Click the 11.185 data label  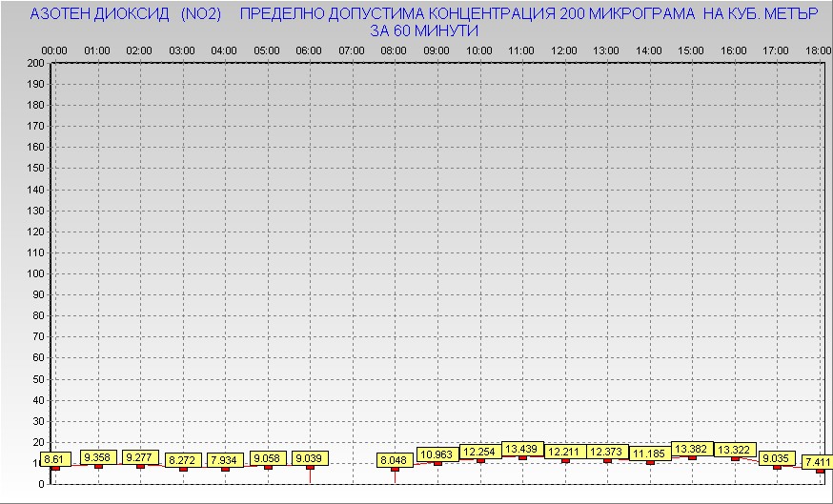(x=649, y=454)
